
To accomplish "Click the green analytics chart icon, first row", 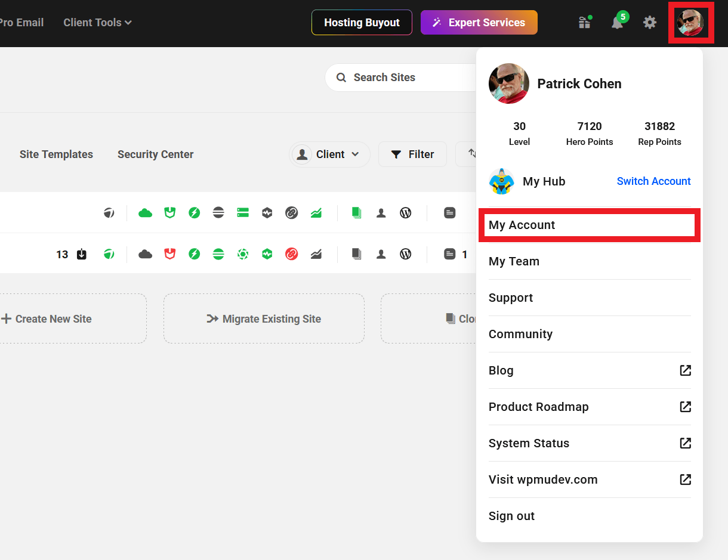I will 316,213.
